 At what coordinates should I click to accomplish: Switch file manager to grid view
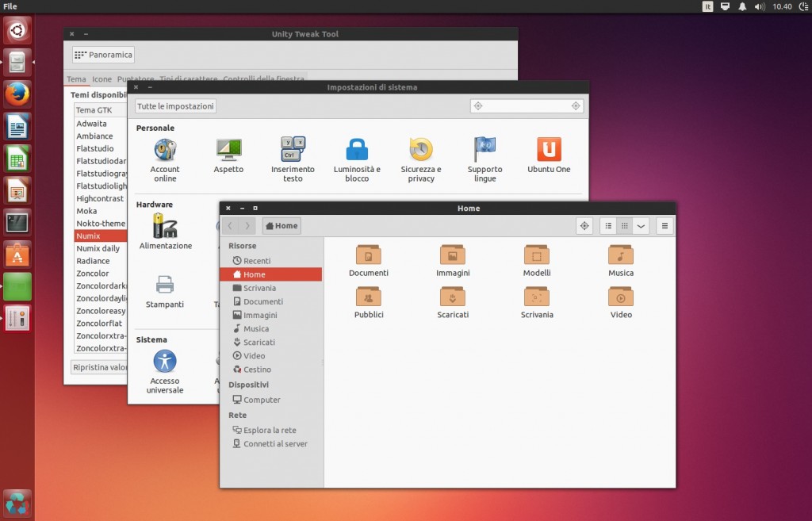point(625,226)
